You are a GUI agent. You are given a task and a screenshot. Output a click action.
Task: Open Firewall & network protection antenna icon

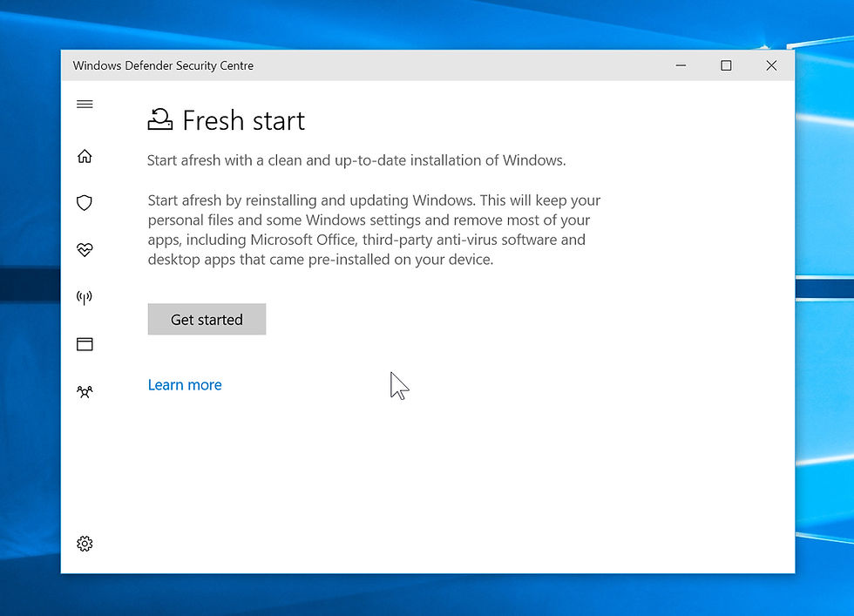pos(85,297)
